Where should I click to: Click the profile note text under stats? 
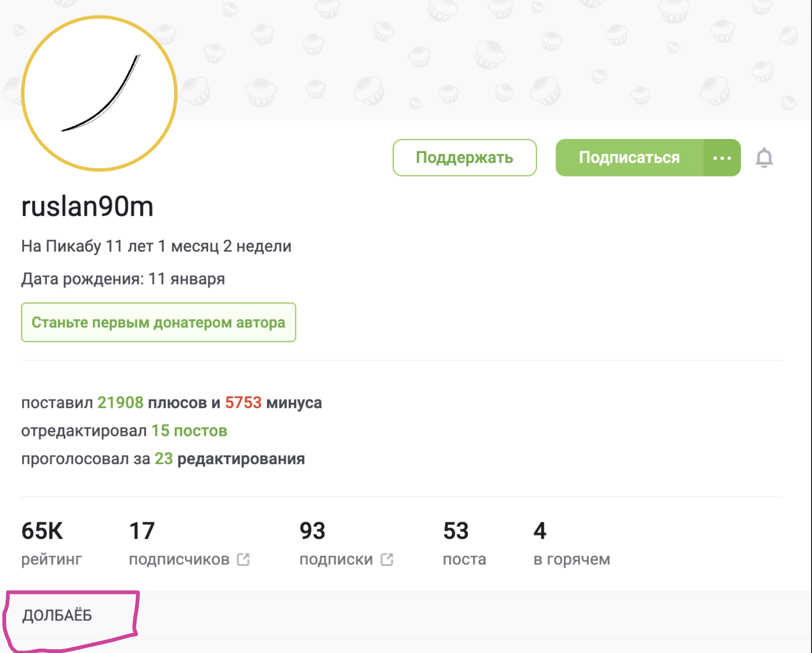tap(57, 615)
